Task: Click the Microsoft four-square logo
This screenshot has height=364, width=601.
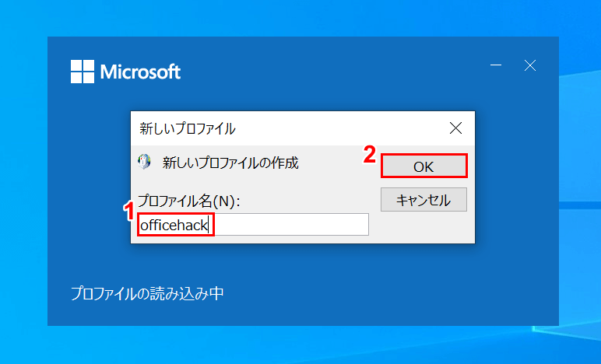Action: 82,72
